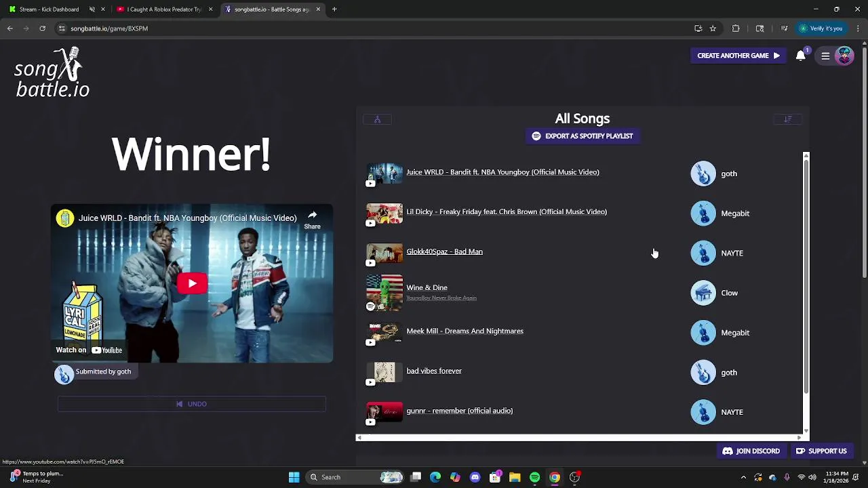Screen dimensions: 868x488
Task: Click the user profile avatar
Action: click(x=844, y=56)
